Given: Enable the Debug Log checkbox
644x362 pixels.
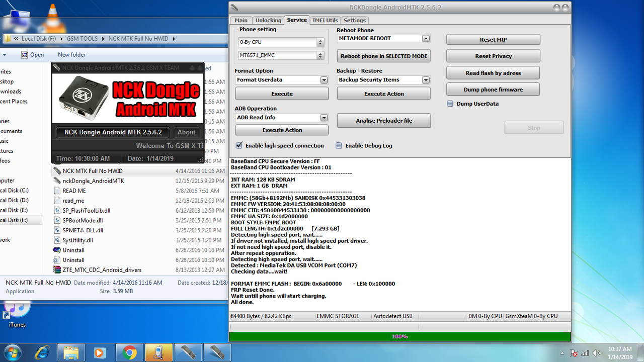Looking at the screenshot, I should pyautogui.click(x=339, y=145).
